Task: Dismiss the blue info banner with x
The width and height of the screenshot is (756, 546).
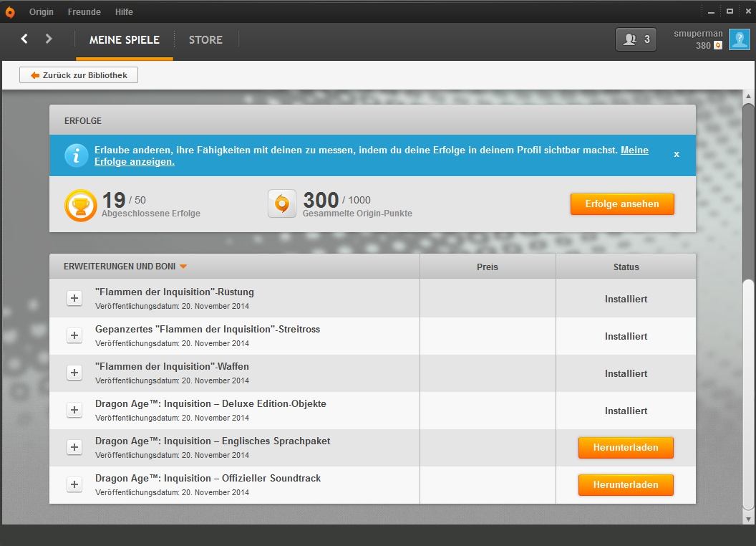Action: [677, 155]
